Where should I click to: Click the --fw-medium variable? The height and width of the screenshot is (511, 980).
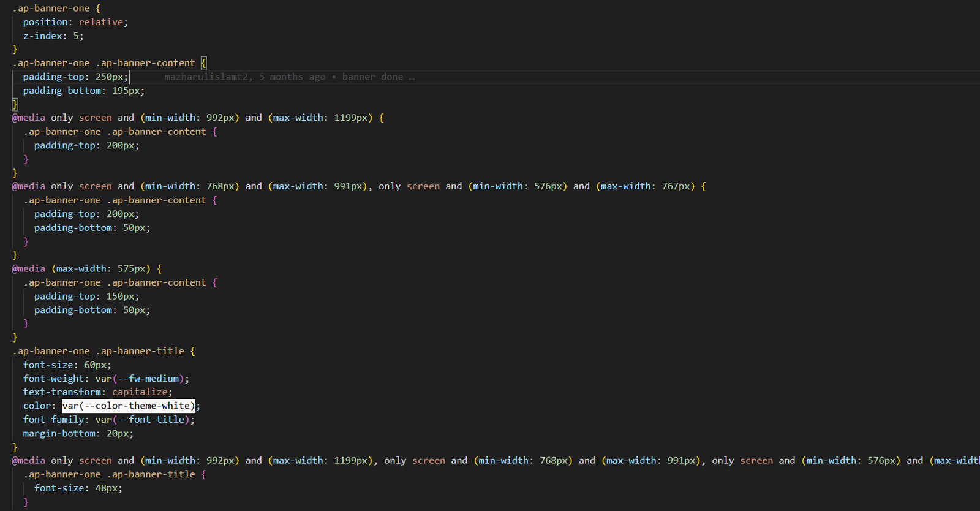149,379
